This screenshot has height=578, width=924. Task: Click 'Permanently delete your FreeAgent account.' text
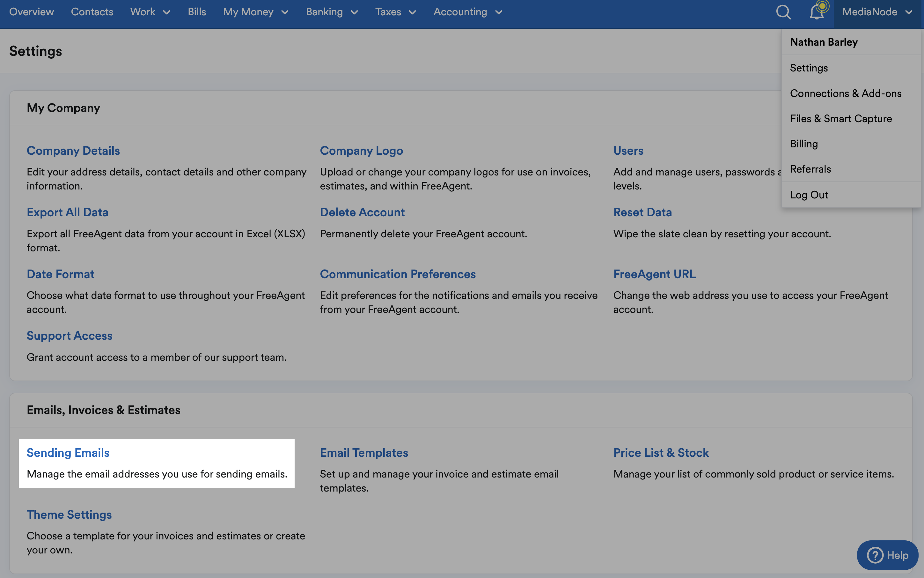tap(423, 233)
